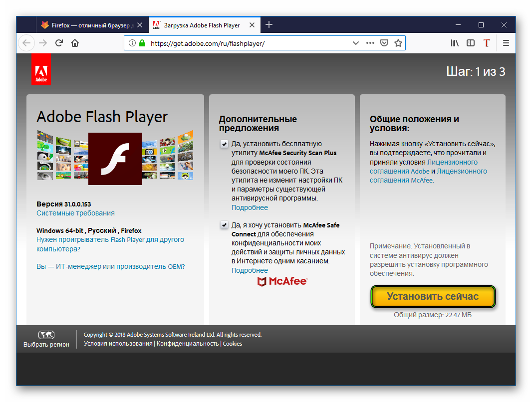Viewport: 532px width, 402px height.
Task: Open Системные требования link
Action: click(75, 213)
